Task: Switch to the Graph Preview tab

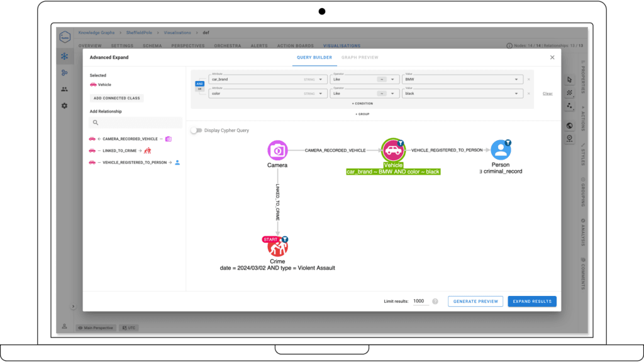Action: pyautogui.click(x=360, y=57)
